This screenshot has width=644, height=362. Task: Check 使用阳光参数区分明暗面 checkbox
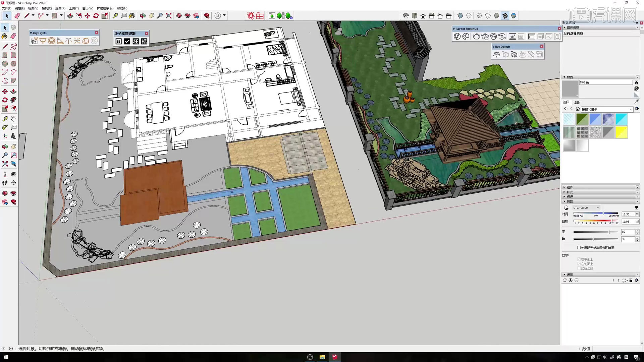579,248
